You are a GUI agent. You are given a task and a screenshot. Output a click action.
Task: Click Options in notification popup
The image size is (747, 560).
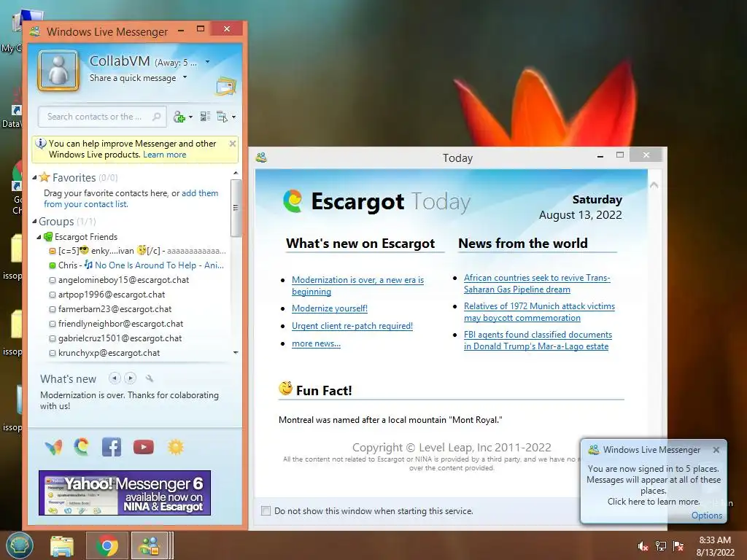click(706, 516)
